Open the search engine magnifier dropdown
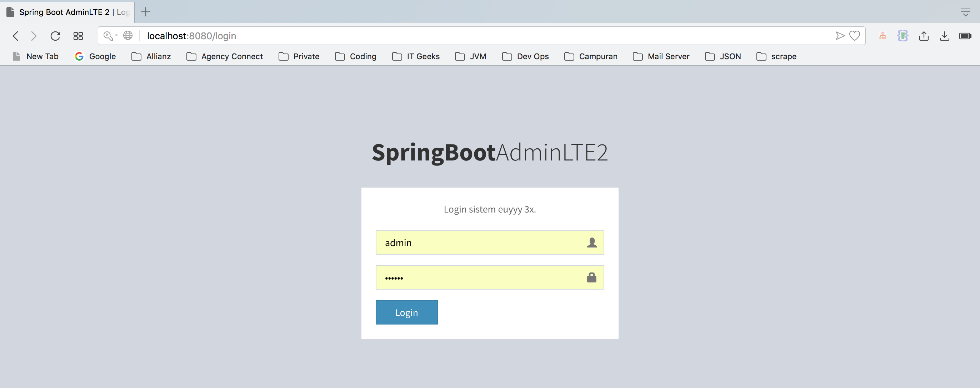 coord(110,36)
